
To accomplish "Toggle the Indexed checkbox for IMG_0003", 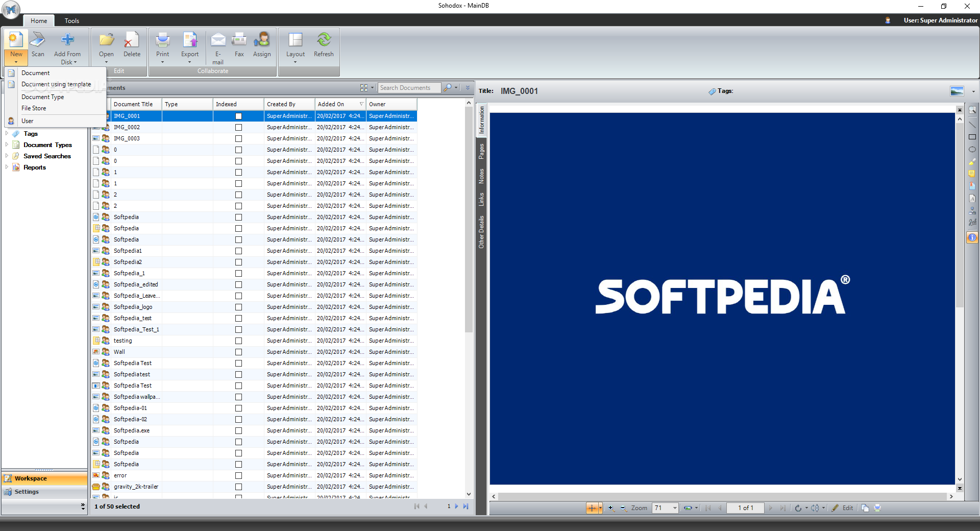I will pos(238,138).
